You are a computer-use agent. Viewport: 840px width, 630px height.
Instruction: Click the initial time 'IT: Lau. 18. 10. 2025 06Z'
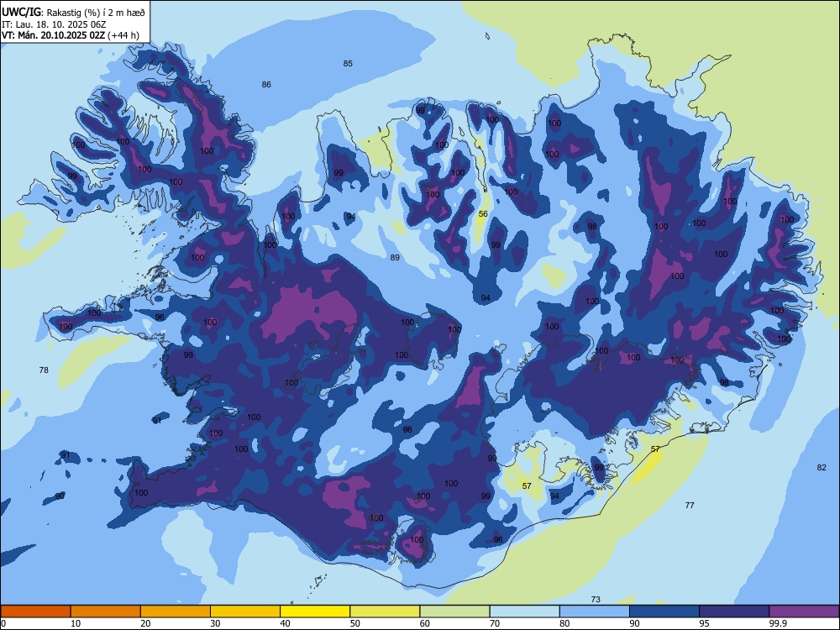(54, 24)
